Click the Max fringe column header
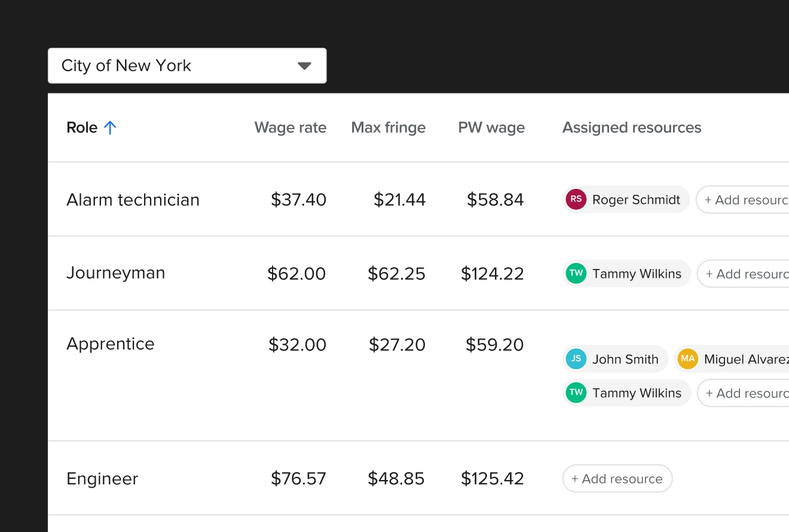The height and width of the screenshot is (532, 789). coord(388,127)
